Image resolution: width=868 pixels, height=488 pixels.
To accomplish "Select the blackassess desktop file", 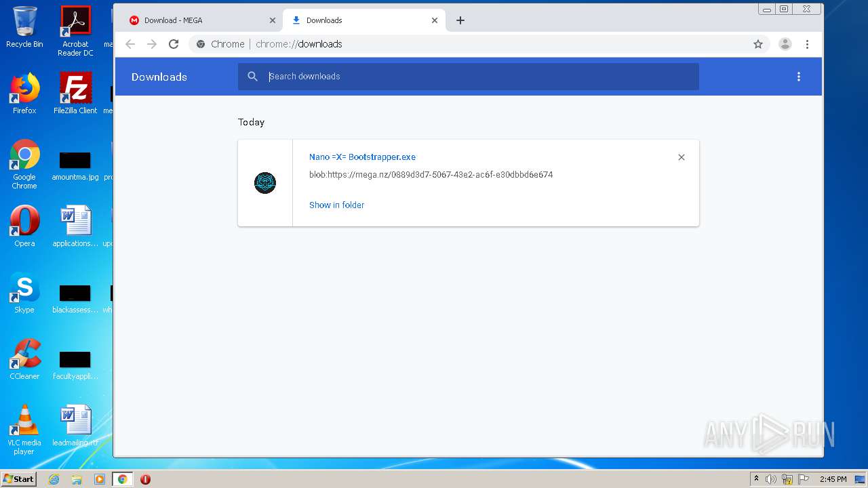I will coord(75,299).
